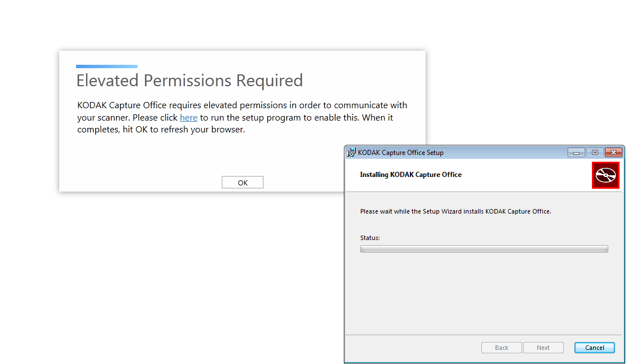This screenshot has width=628, height=364.
Task: Click the "Installing KODAK Capture Office" header text
Action: pos(410,175)
